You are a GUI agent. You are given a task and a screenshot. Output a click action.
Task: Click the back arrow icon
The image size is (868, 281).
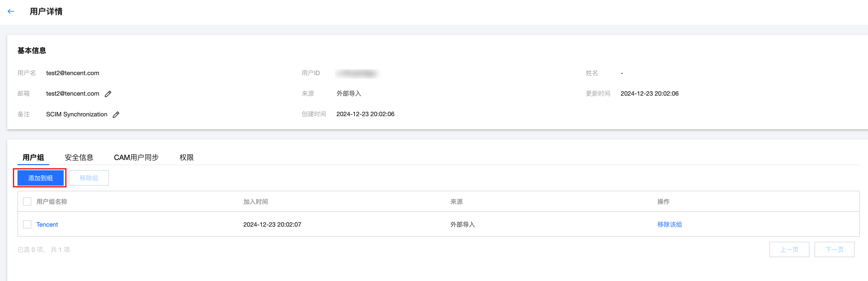[x=11, y=12]
